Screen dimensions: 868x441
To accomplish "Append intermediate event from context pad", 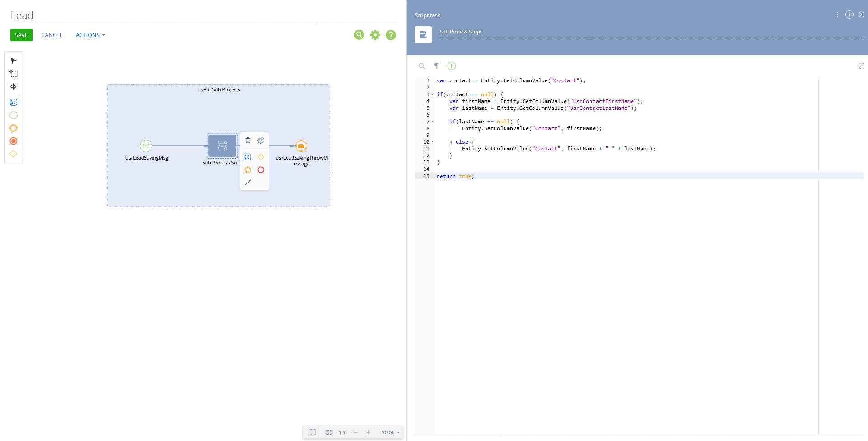I will tap(248, 170).
